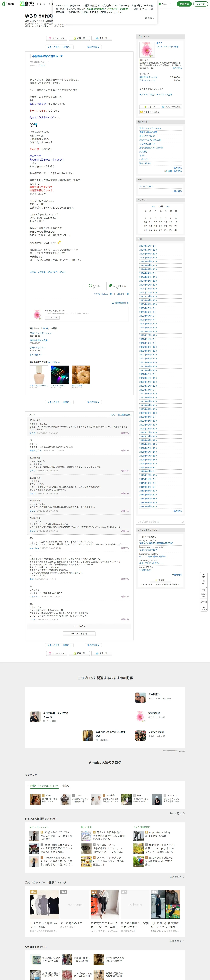Open archive 2024年11月 ( 1 )

click(x=148, y=246)
